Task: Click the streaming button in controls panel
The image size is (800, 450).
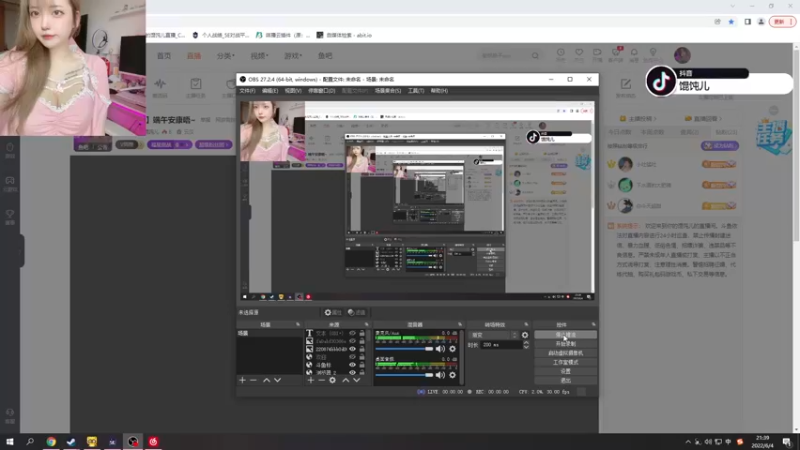Action: pyautogui.click(x=565, y=335)
